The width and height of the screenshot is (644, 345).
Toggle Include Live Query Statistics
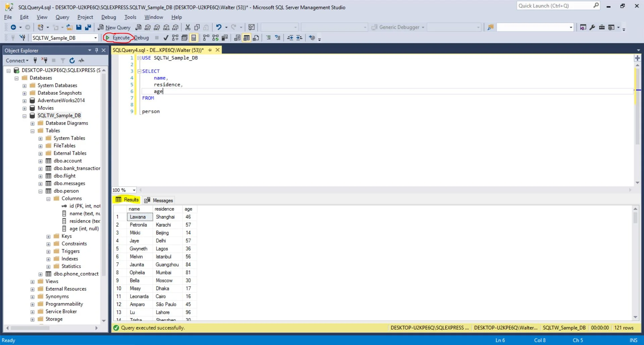(x=215, y=38)
